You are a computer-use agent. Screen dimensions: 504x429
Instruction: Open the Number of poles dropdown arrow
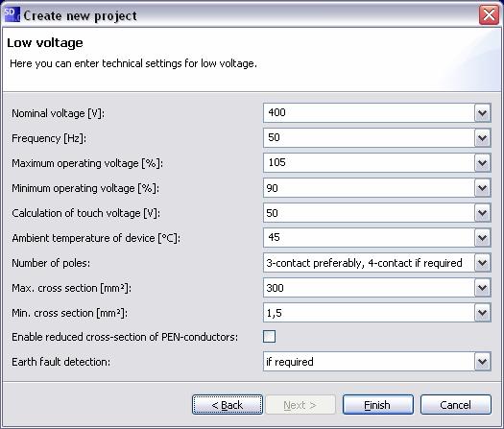pyautogui.click(x=483, y=263)
